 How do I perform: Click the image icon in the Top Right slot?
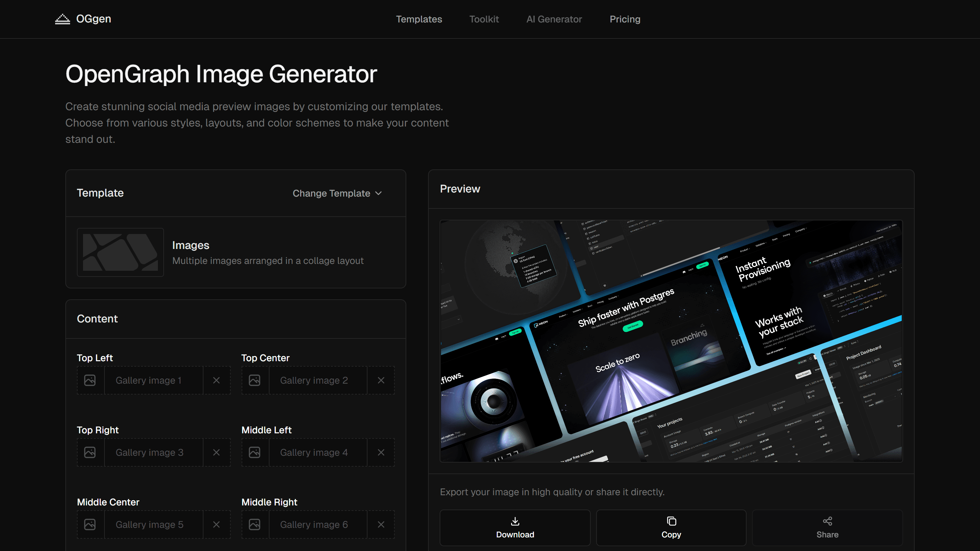coord(90,452)
